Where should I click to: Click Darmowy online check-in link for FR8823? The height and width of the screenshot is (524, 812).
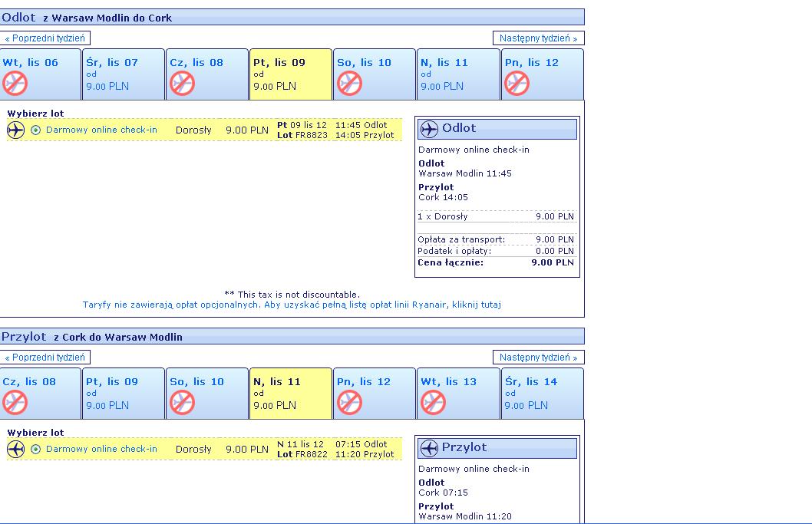(101, 130)
